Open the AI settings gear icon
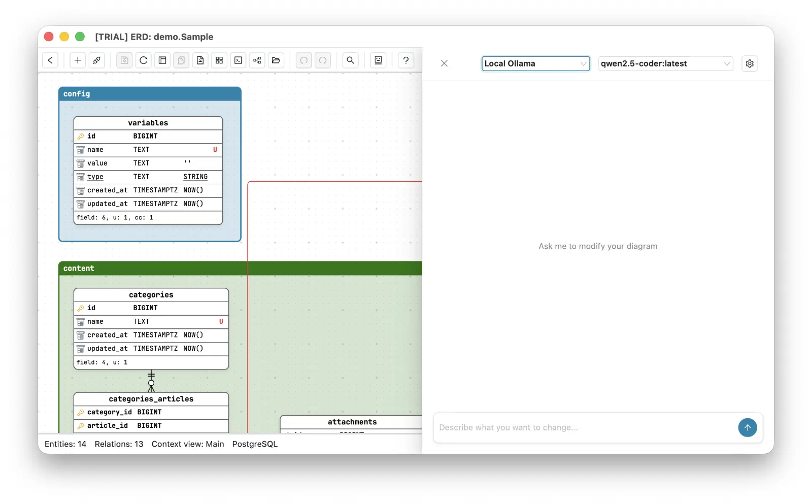This screenshot has width=812, height=504. tap(750, 63)
